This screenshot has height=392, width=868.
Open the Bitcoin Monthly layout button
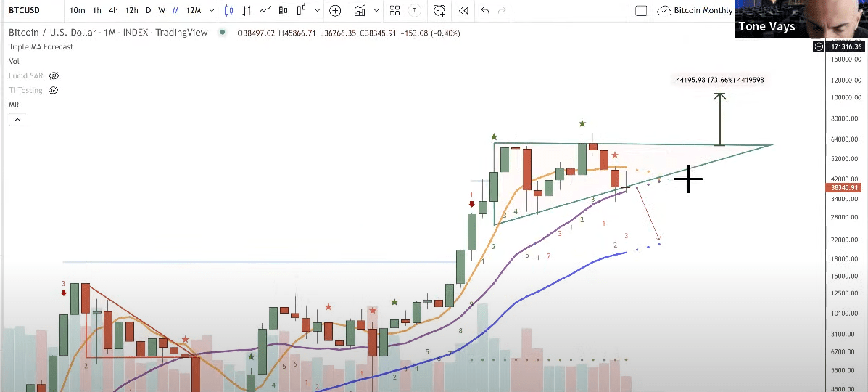[x=695, y=11]
